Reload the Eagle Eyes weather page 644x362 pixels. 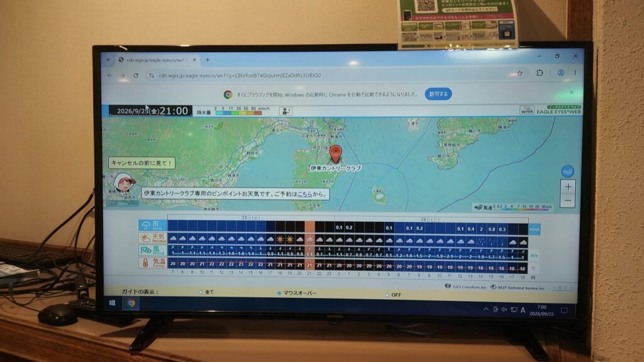click(x=136, y=75)
